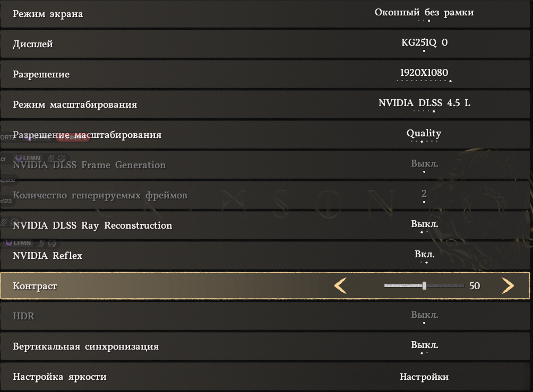The image size is (533, 392).
Task: Select the "Настройка яркости" row label
Action: [59, 377]
